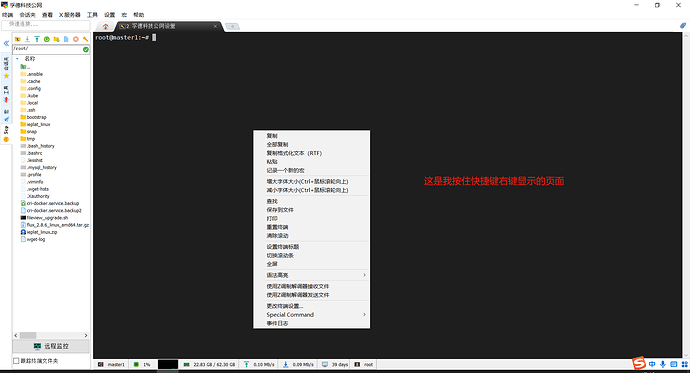The height and width of the screenshot is (373, 690).
Task: Click the file list horizontal scrollbar's left arrow
Action: point(16,335)
